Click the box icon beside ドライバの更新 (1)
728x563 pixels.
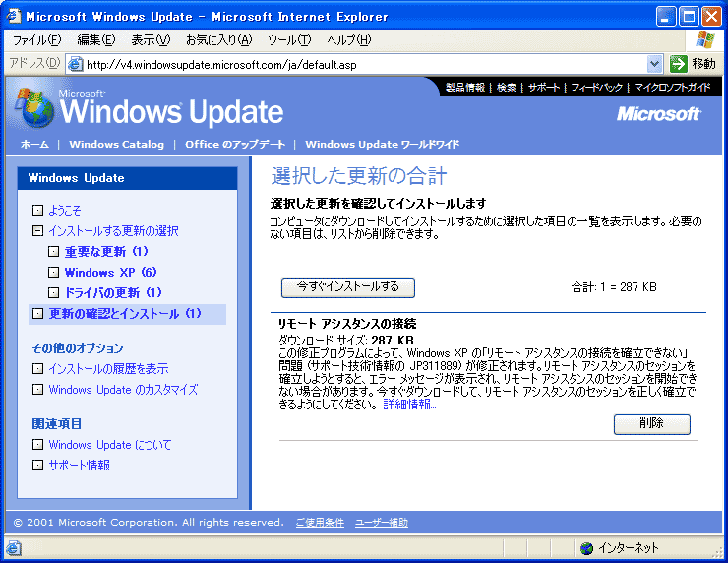[53, 292]
